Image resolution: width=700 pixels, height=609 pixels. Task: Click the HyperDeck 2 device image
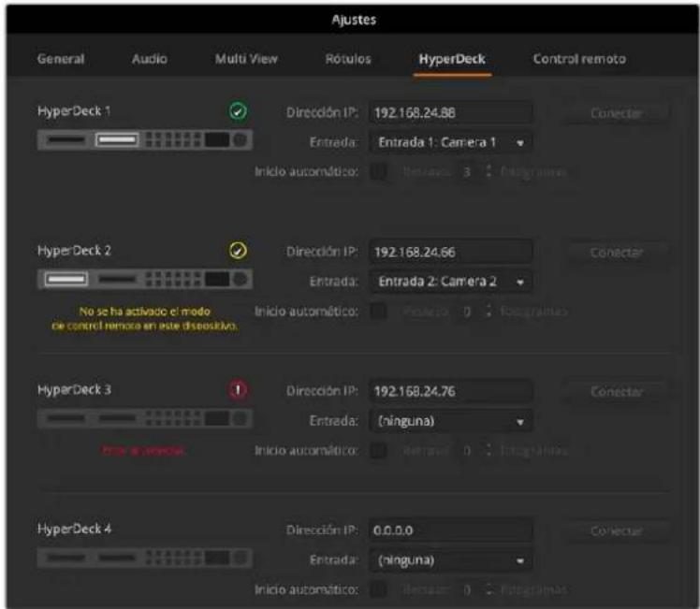pos(145,280)
